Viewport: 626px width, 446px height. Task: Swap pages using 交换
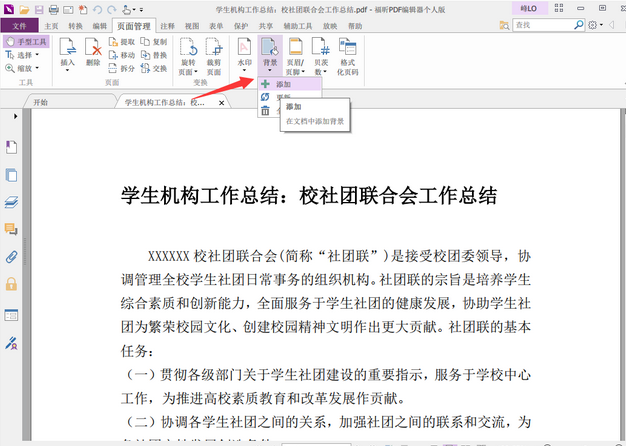pyautogui.click(x=154, y=68)
